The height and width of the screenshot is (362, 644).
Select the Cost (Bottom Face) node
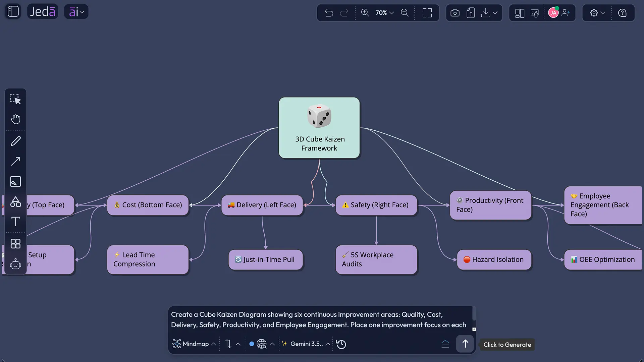click(x=148, y=205)
